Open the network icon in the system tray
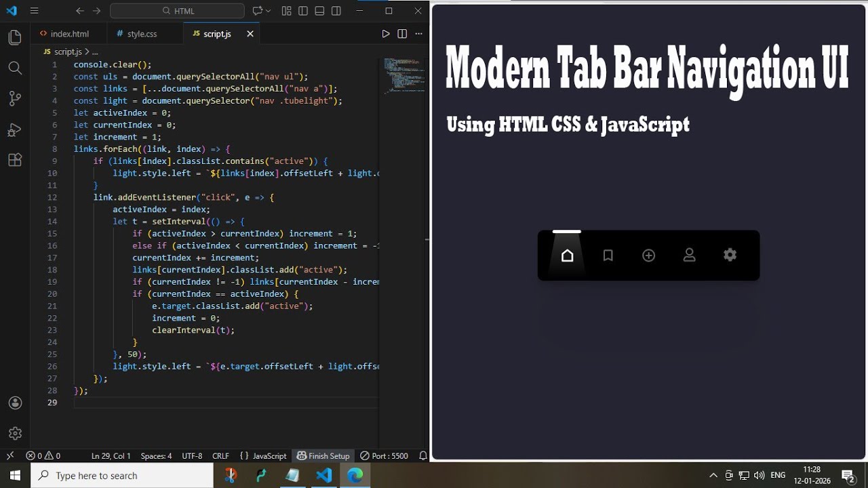This screenshot has width=868, height=488. pos(744,475)
